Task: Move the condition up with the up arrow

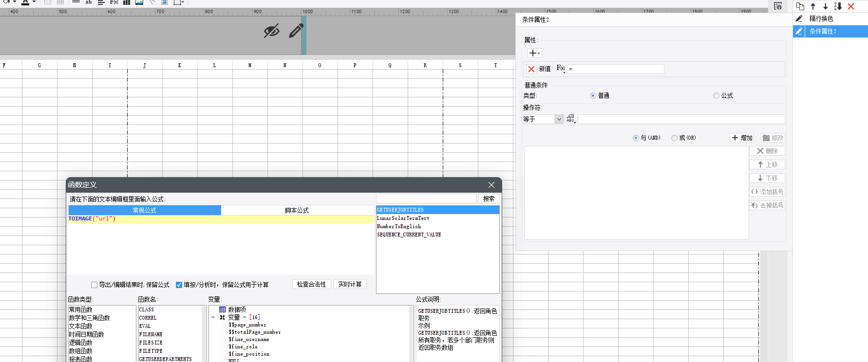Action: point(813,6)
